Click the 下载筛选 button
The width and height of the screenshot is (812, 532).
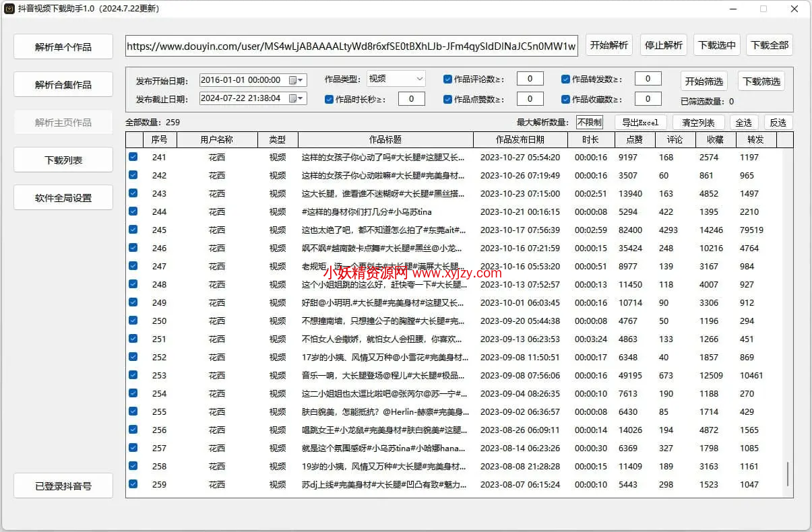(761, 81)
